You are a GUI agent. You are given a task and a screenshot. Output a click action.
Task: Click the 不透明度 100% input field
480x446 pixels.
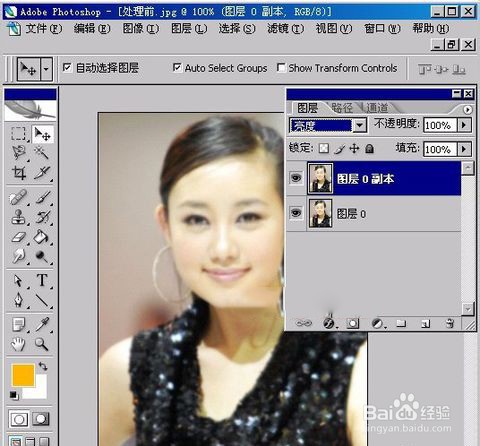click(x=440, y=125)
